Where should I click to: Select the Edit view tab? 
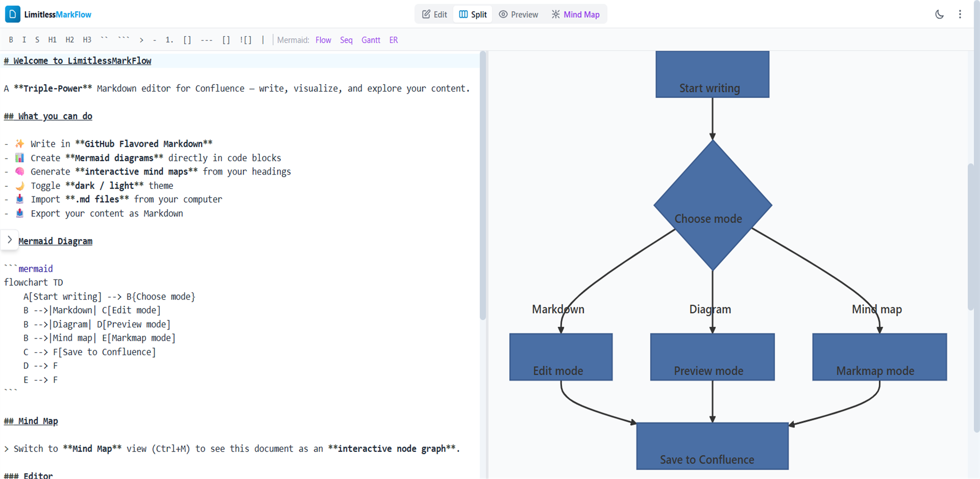coord(434,14)
